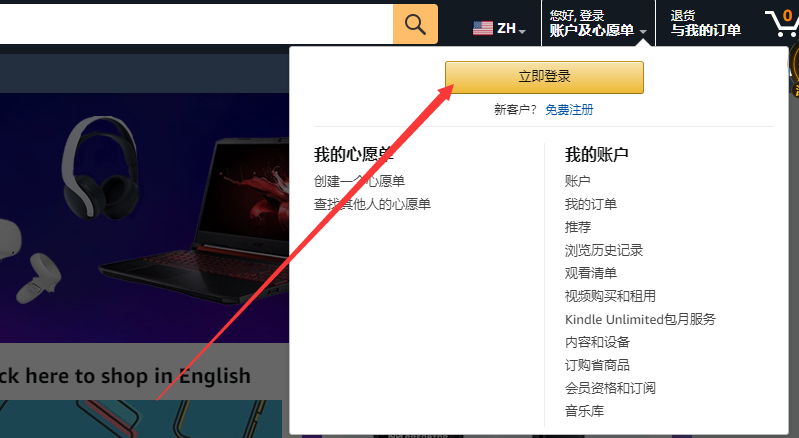
Task: Open 退货与我的订单 returns and orders
Action: pos(705,23)
